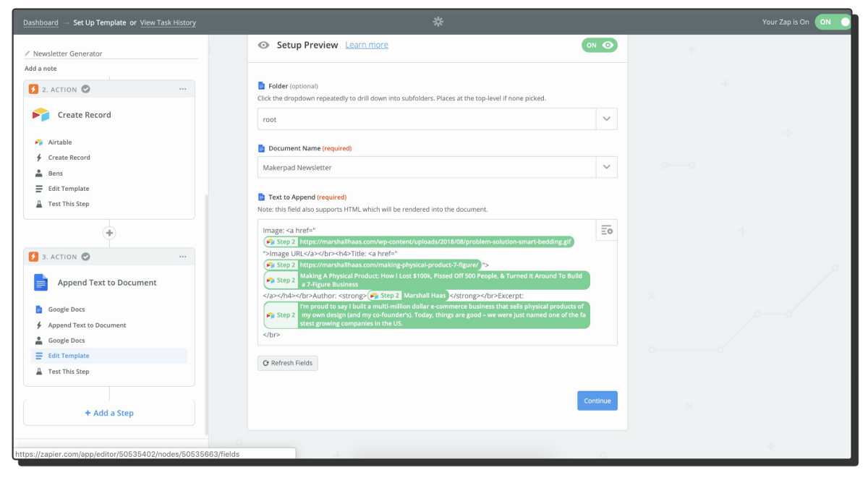Click the Continue button
This screenshot has width=868, height=483.
tap(597, 401)
